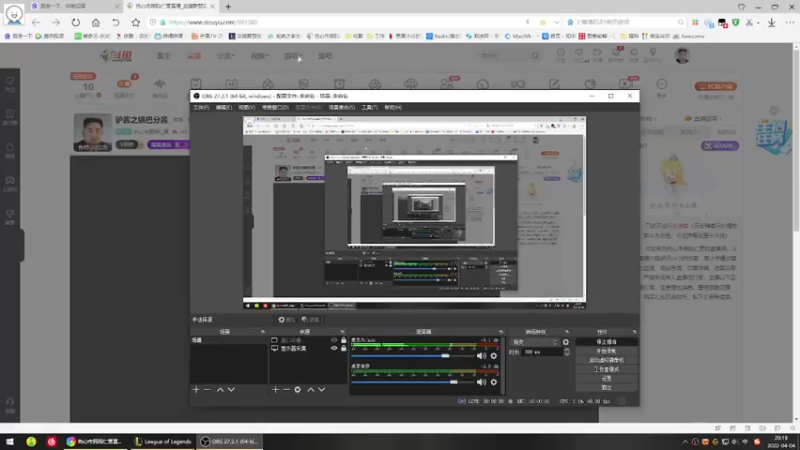The image size is (800, 450).
Task: Pop out Scenes dock via header icon
Action: (263, 332)
